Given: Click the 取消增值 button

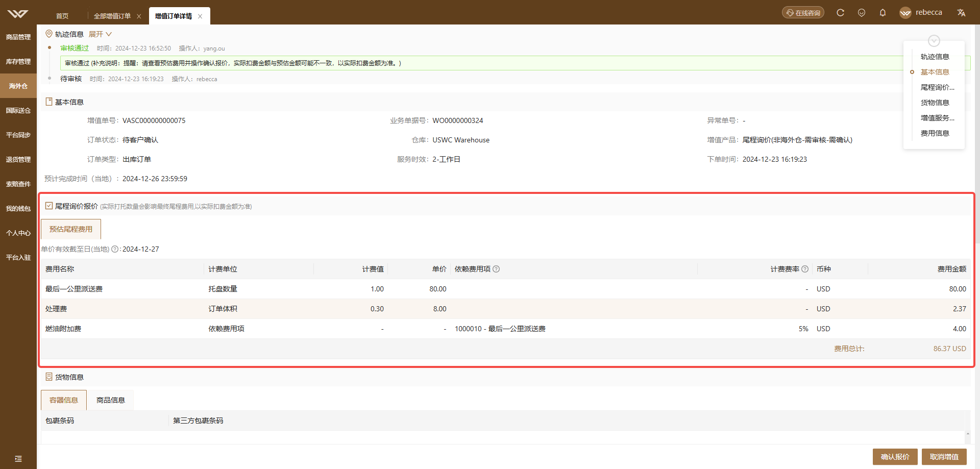Looking at the screenshot, I should [x=944, y=457].
